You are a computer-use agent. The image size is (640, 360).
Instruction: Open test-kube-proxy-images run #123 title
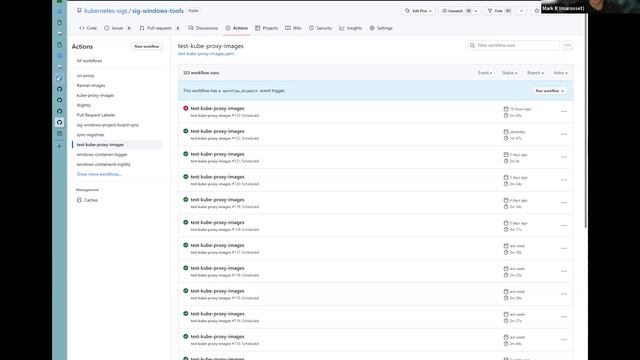[217, 109]
